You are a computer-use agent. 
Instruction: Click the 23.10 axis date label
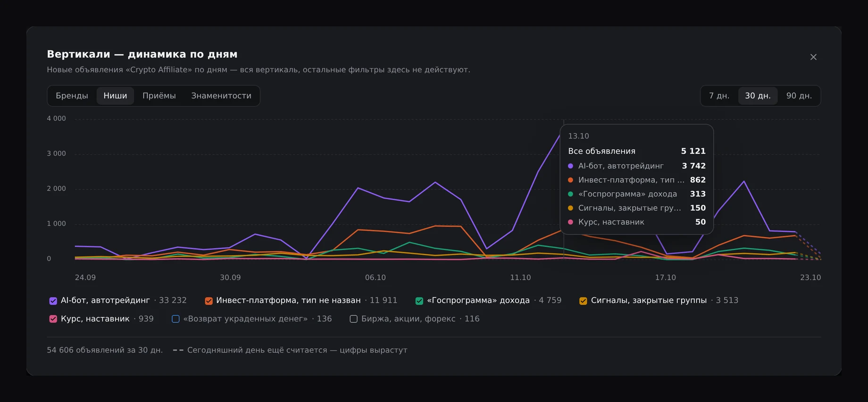(x=810, y=278)
